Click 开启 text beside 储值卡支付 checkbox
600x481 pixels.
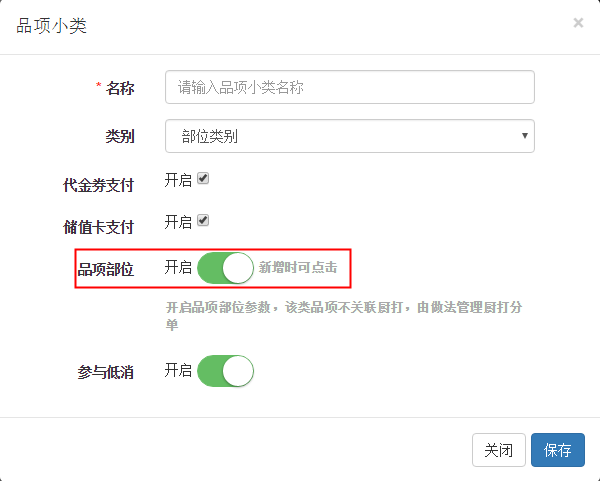click(x=178, y=221)
